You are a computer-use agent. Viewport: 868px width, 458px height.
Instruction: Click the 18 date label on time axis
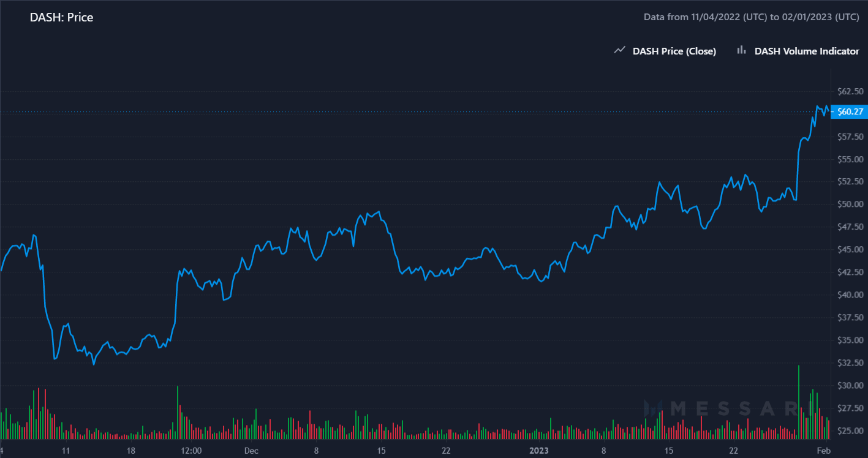(130, 451)
